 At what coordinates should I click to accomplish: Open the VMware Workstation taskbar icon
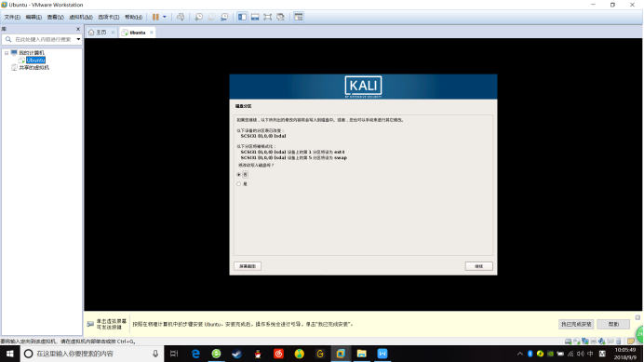[341, 354]
